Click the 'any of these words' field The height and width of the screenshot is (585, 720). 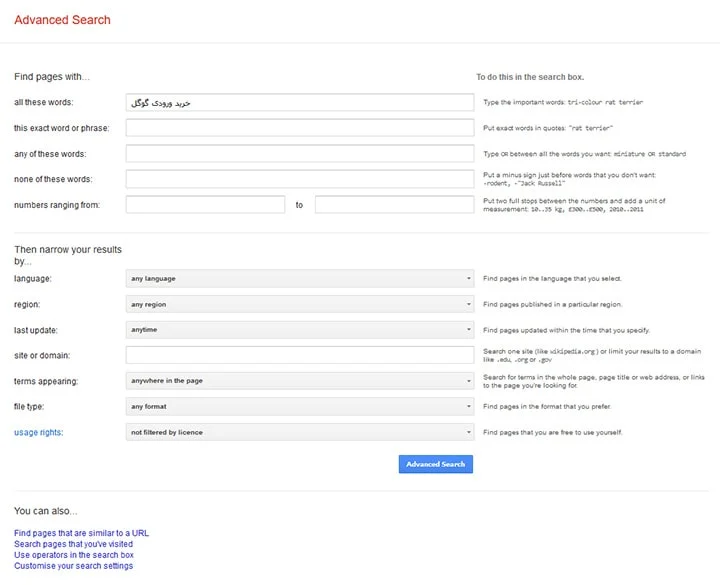click(300, 153)
